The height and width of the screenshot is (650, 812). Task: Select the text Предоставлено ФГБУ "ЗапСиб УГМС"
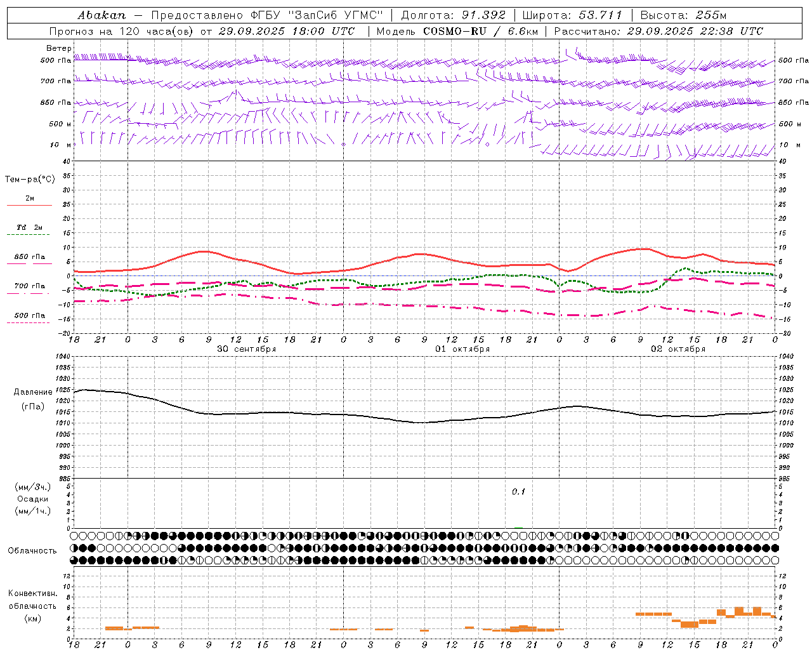coord(267,15)
